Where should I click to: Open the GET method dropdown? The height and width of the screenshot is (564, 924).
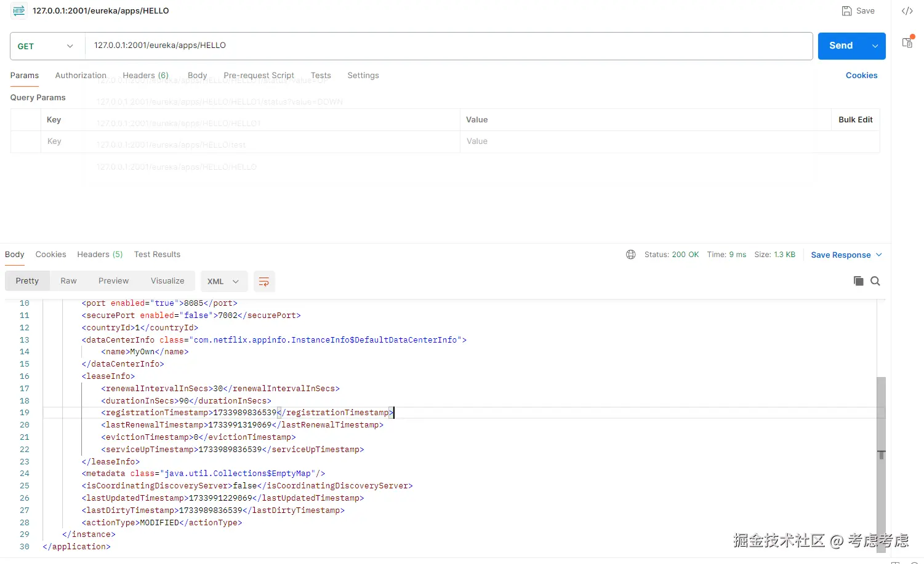pos(47,46)
